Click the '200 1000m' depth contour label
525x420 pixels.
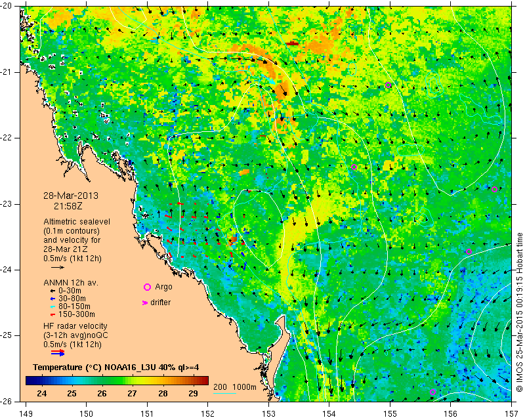(x=235, y=387)
